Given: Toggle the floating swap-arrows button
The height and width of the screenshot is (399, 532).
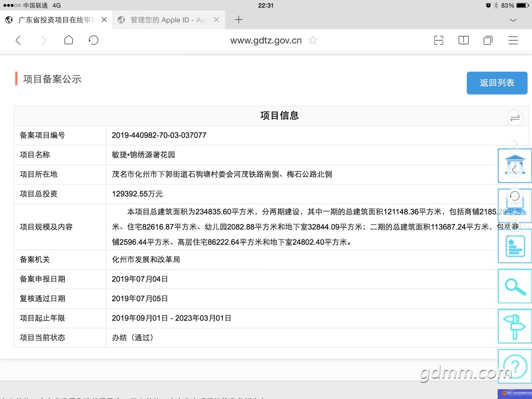Looking at the screenshot, I should pos(515,118).
